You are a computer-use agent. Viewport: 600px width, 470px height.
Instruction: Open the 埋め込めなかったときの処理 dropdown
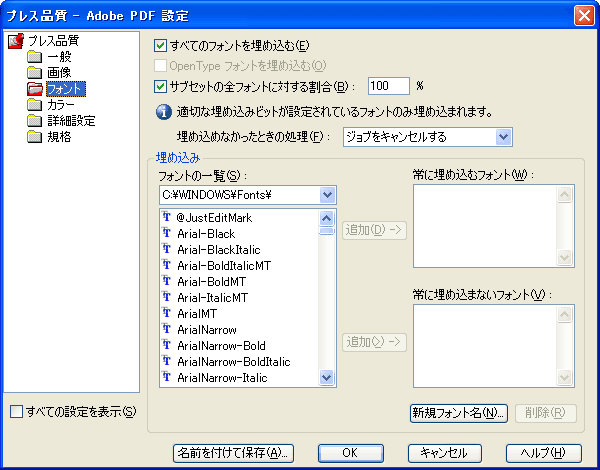click(x=428, y=137)
